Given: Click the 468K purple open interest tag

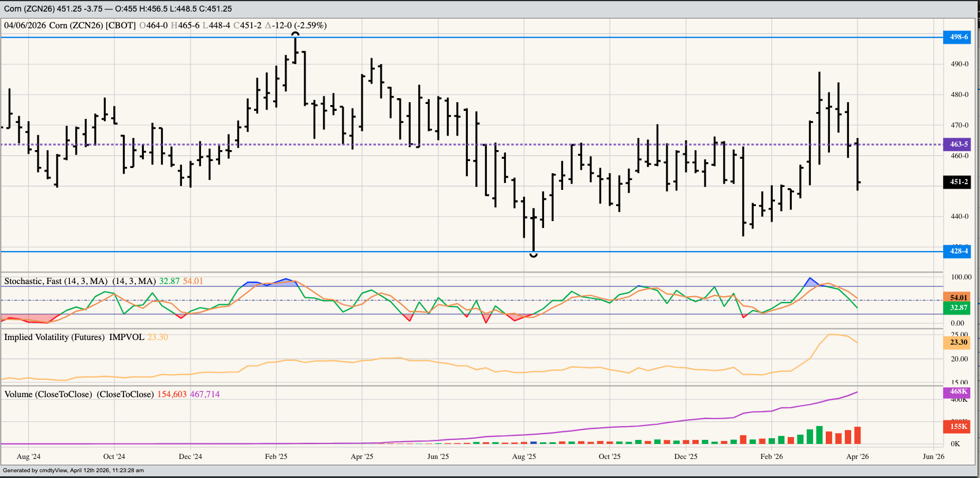Looking at the screenshot, I should click(x=957, y=392).
